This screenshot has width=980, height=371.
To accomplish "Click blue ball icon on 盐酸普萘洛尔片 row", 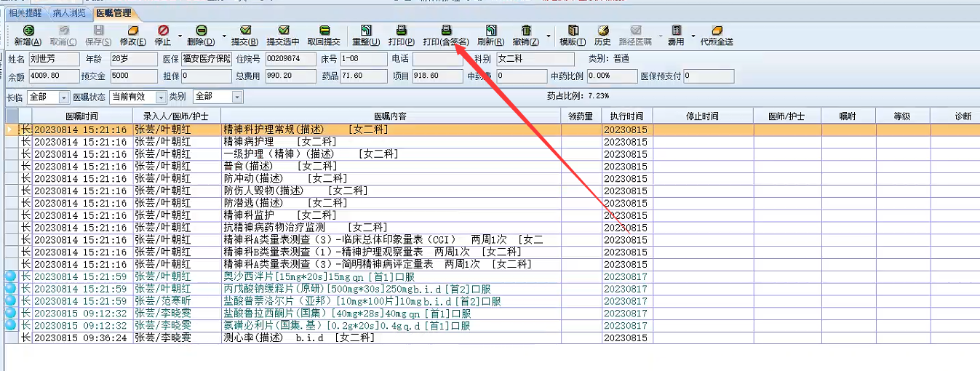I will [x=11, y=301].
